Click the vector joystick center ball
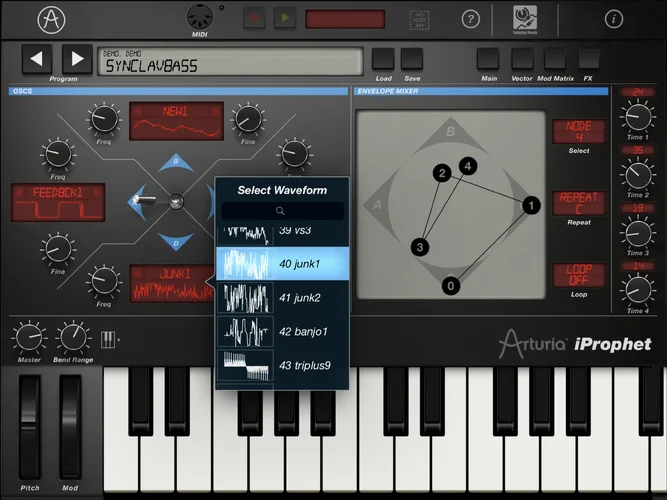 pyautogui.click(x=176, y=202)
